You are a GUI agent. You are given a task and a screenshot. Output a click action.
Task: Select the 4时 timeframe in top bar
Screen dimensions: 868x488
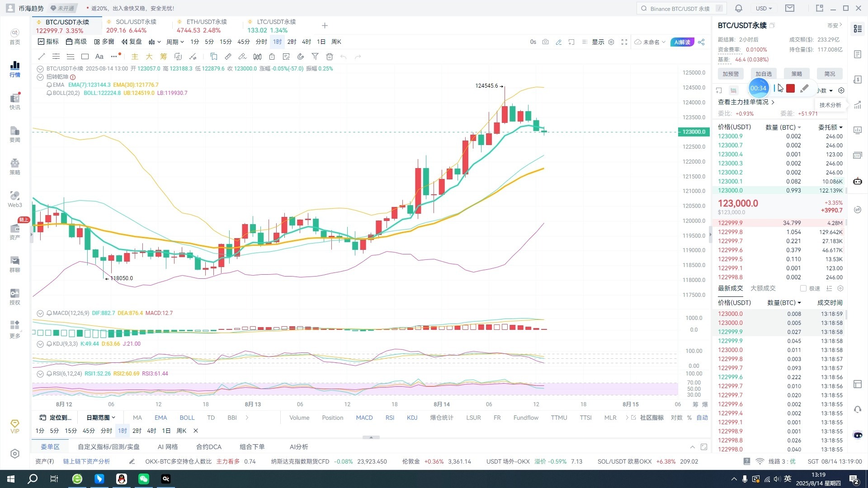(306, 42)
